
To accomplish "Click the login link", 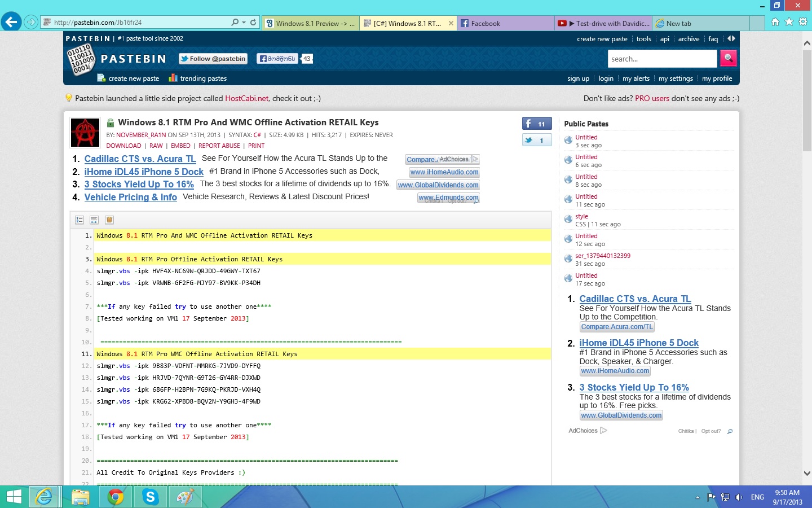I will tap(606, 78).
